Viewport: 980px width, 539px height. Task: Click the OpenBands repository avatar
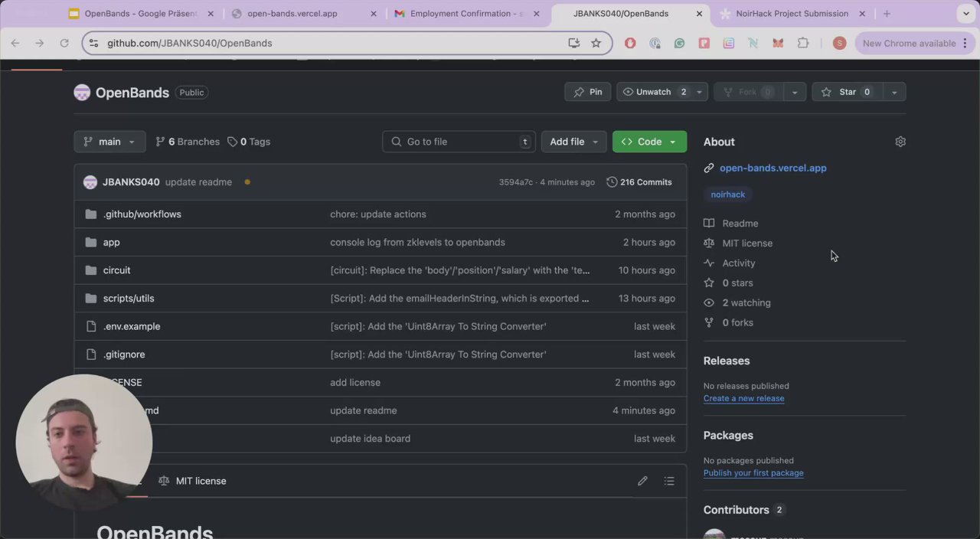(82, 93)
